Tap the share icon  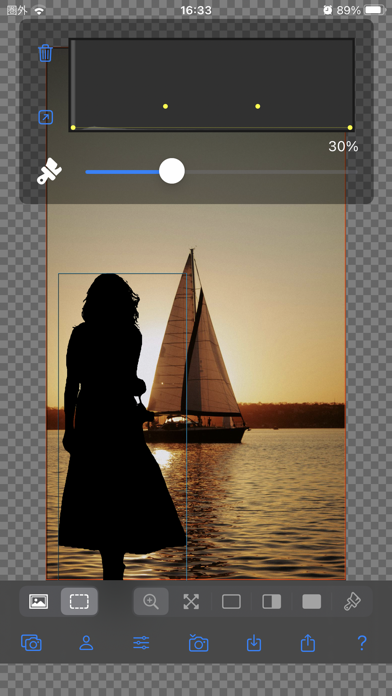[308, 642]
